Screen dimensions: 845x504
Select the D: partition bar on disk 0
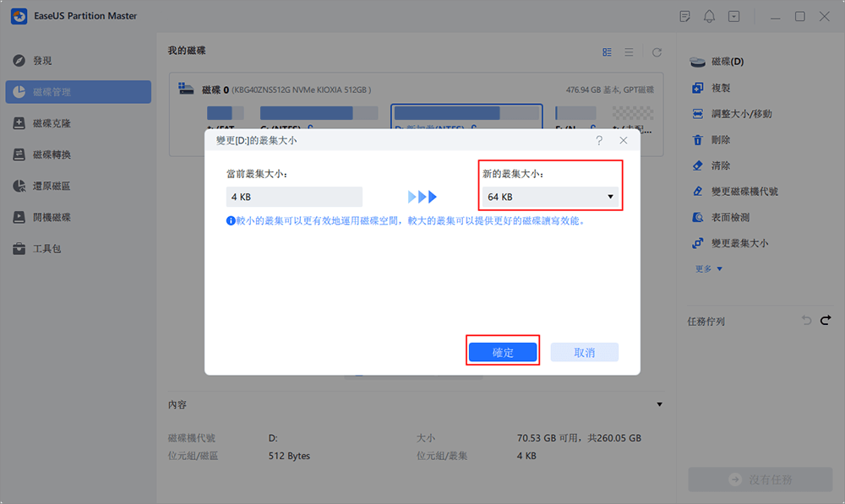pos(466,113)
